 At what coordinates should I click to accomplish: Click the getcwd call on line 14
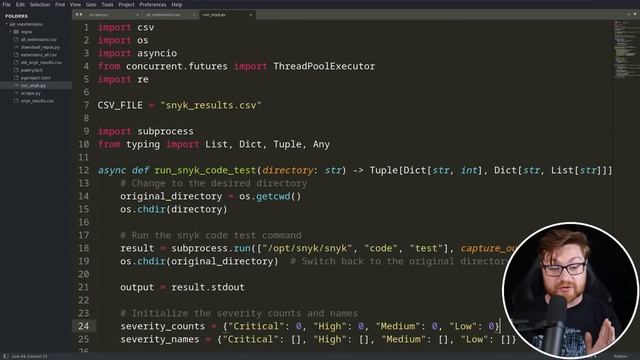tap(273, 196)
